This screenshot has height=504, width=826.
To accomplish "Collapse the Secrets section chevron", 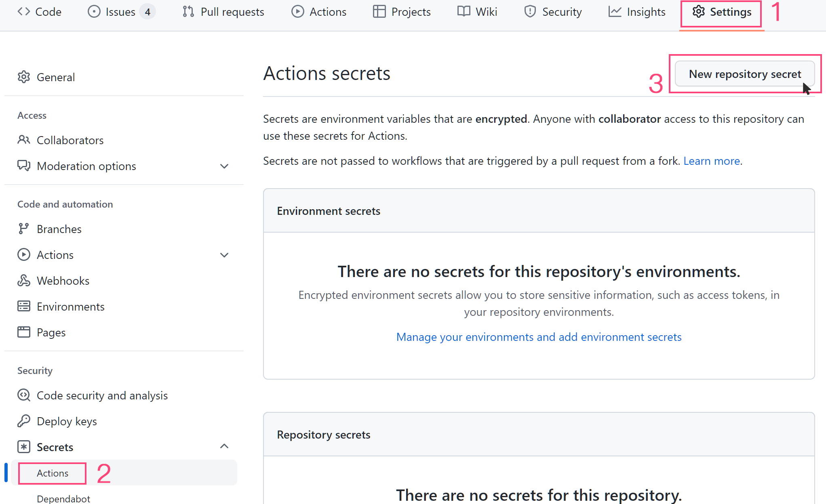I will (224, 446).
